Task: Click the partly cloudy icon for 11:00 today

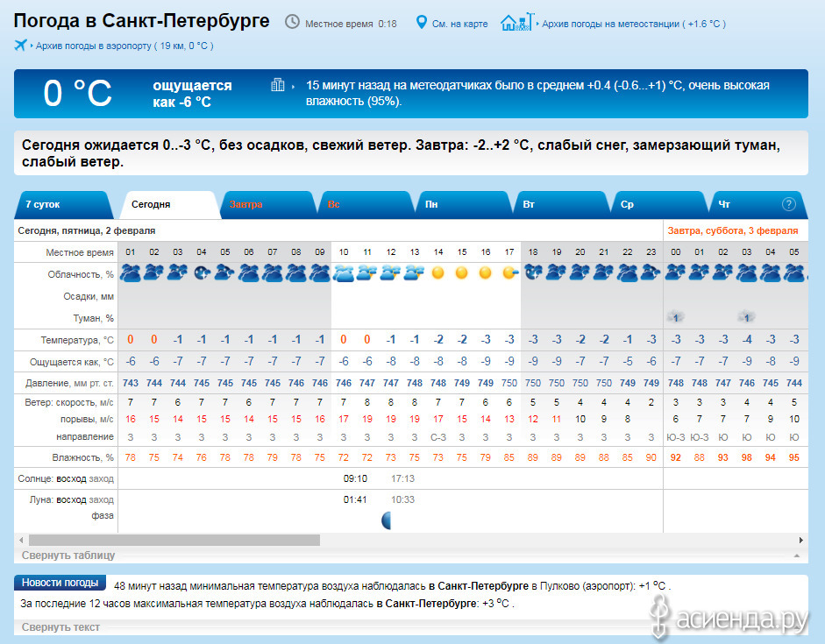Action: tap(367, 273)
